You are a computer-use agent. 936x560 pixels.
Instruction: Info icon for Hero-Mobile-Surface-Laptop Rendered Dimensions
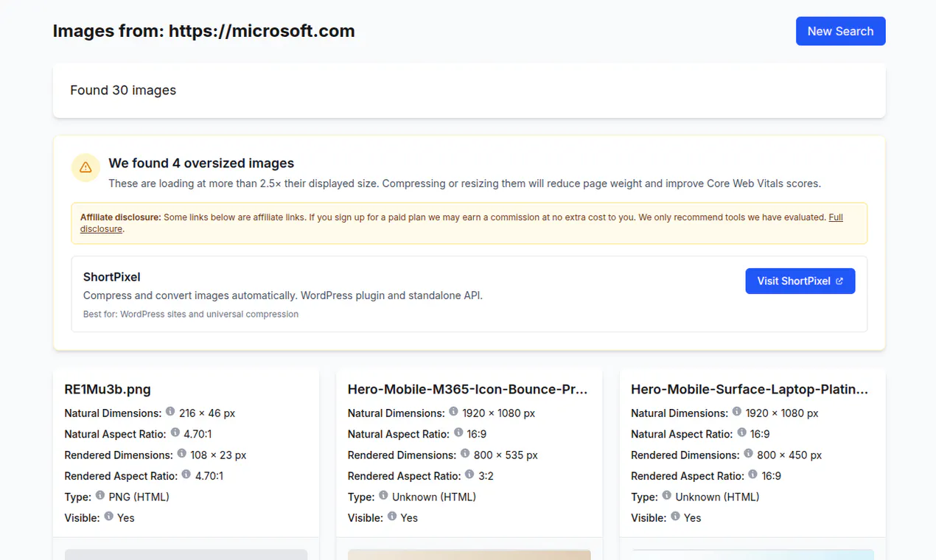pos(749,453)
